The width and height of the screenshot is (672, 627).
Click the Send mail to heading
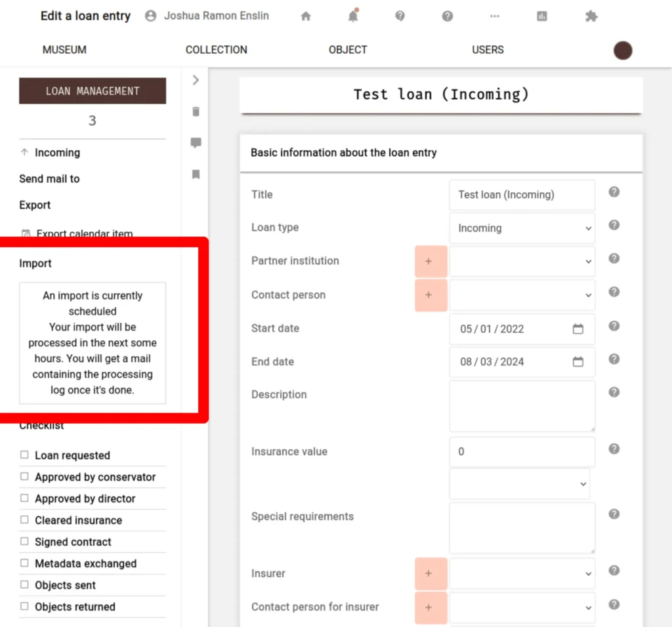tap(49, 178)
